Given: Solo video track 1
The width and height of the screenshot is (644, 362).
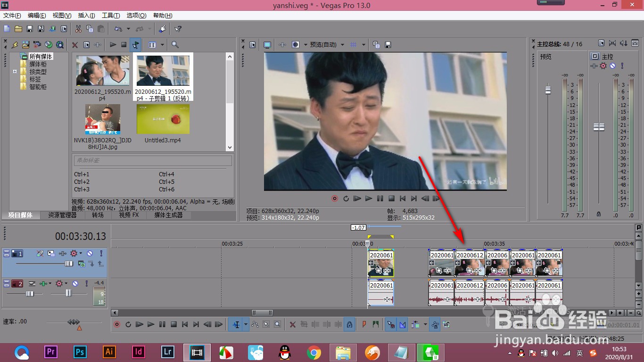Looking at the screenshot, I should [x=101, y=253].
